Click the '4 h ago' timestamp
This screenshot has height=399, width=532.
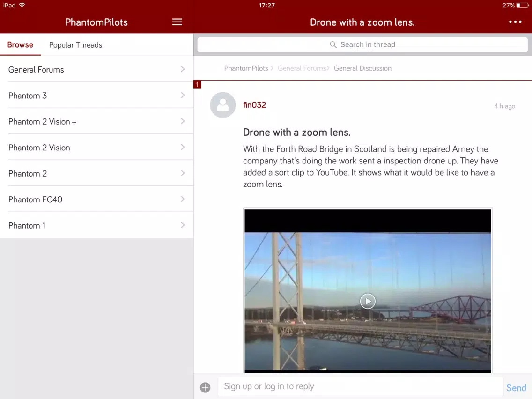(x=504, y=106)
